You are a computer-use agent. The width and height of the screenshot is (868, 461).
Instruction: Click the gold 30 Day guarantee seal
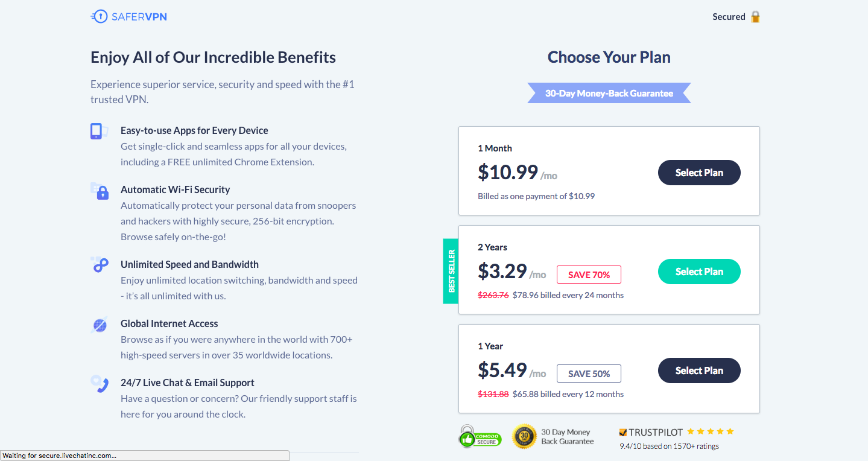[x=524, y=436]
